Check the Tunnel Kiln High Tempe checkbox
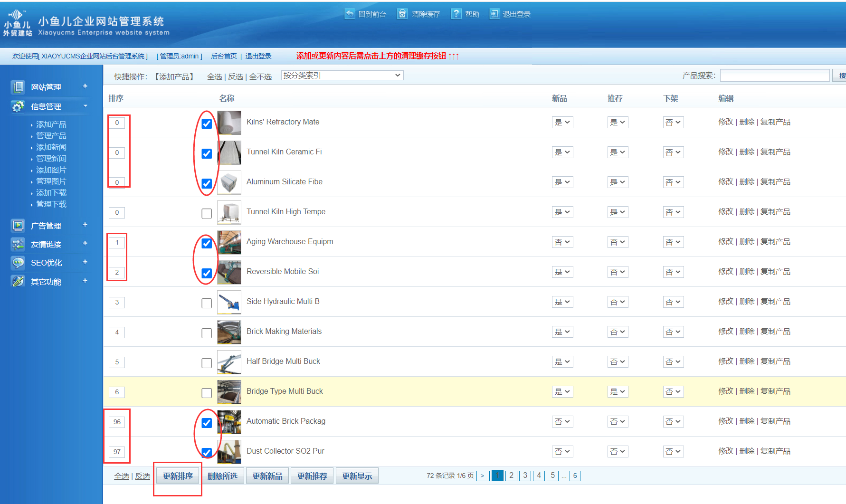 tap(207, 213)
